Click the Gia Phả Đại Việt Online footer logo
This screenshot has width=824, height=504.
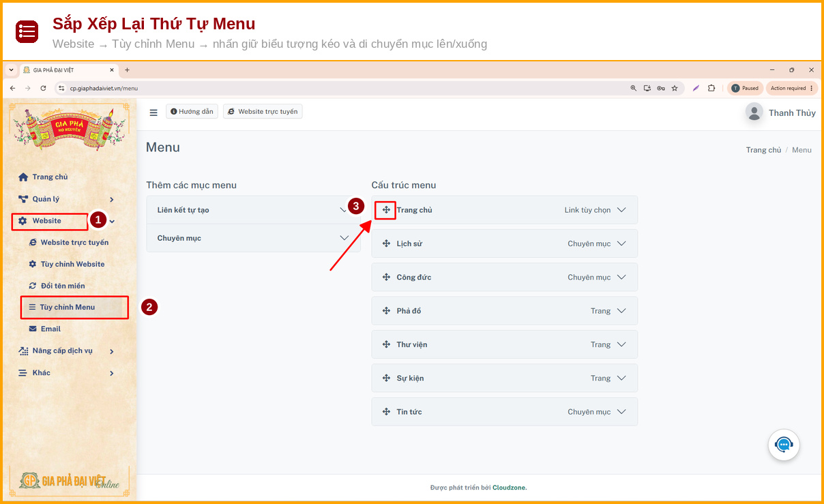pyautogui.click(x=70, y=480)
